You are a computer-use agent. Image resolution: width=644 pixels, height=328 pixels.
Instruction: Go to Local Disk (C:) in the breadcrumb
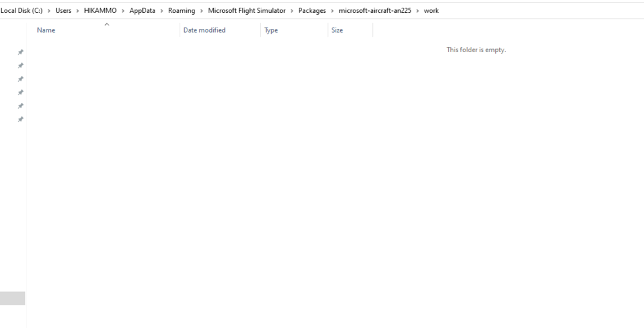point(21,10)
